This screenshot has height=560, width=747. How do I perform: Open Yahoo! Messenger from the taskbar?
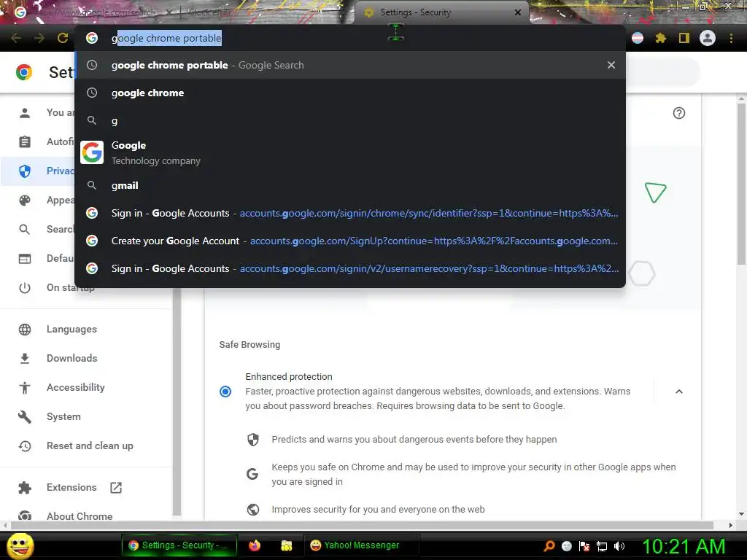pyautogui.click(x=361, y=545)
